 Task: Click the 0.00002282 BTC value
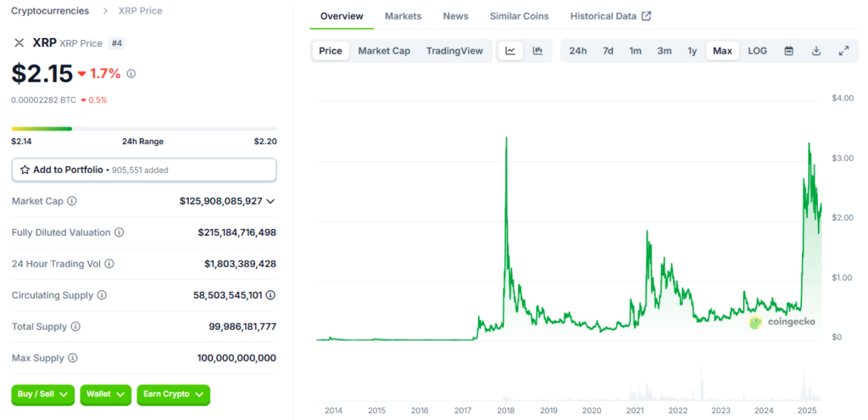[x=44, y=100]
